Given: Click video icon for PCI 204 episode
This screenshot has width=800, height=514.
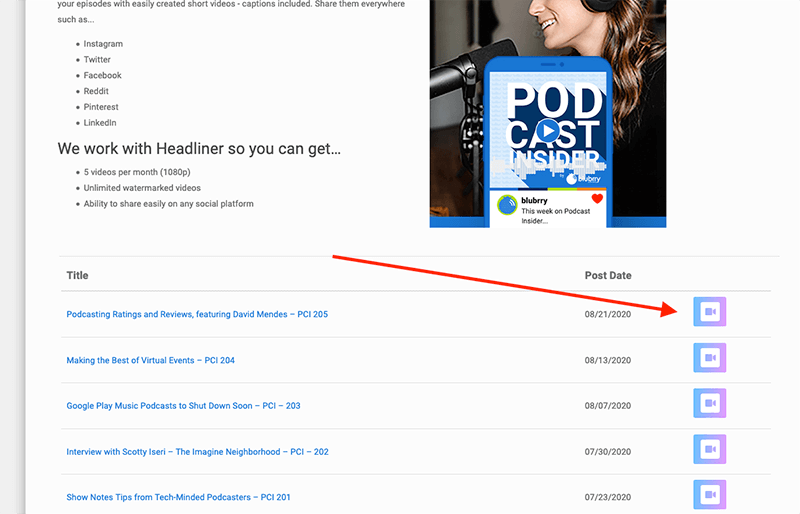Looking at the screenshot, I should point(709,358).
